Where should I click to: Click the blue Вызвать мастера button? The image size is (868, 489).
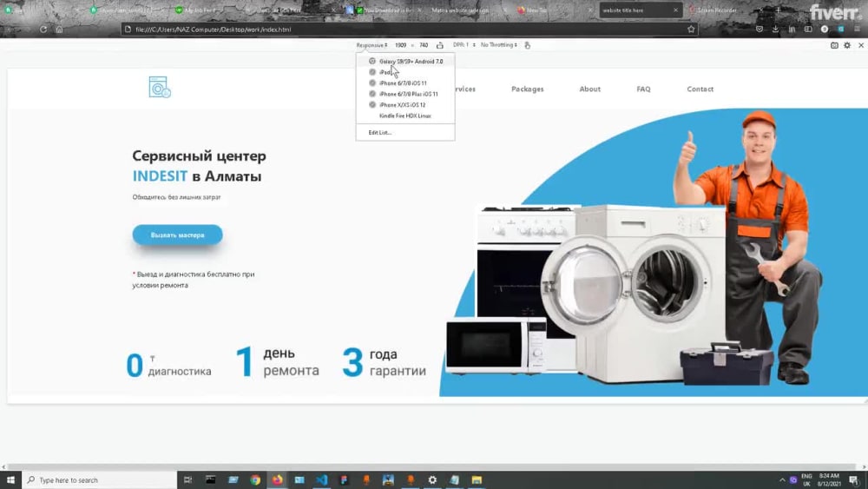click(x=178, y=235)
